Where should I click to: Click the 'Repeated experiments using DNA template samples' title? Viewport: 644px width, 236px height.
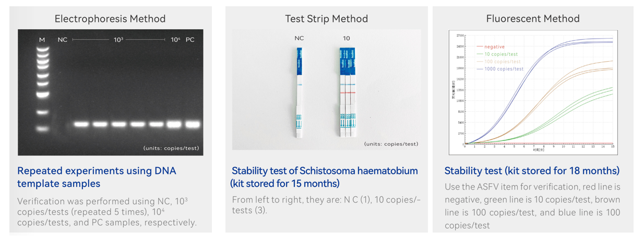[x=97, y=177]
